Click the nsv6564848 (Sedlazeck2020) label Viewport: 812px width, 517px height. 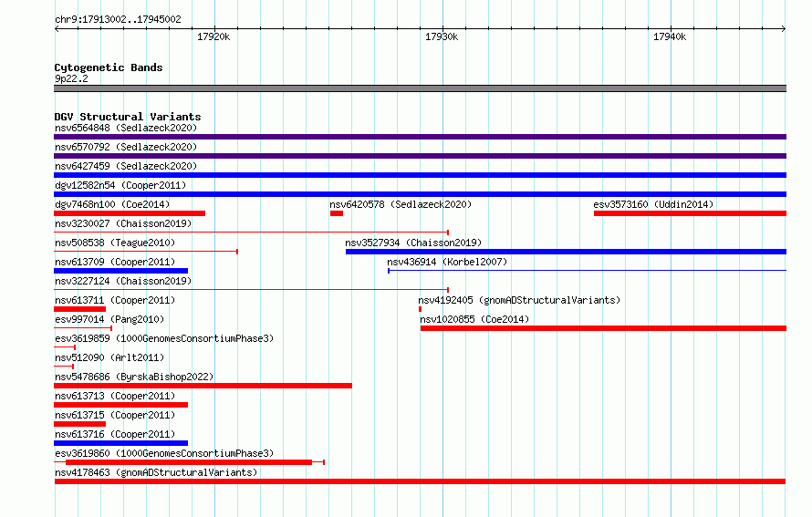(126, 128)
